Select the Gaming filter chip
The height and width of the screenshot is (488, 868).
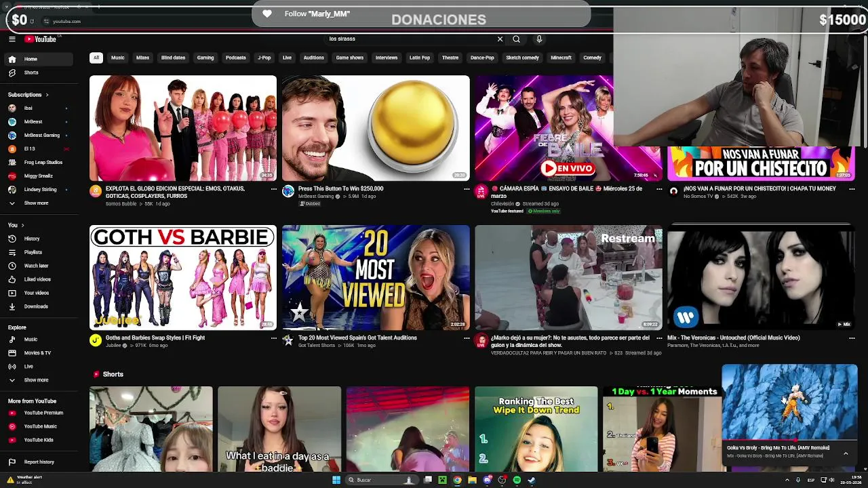click(205, 58)
